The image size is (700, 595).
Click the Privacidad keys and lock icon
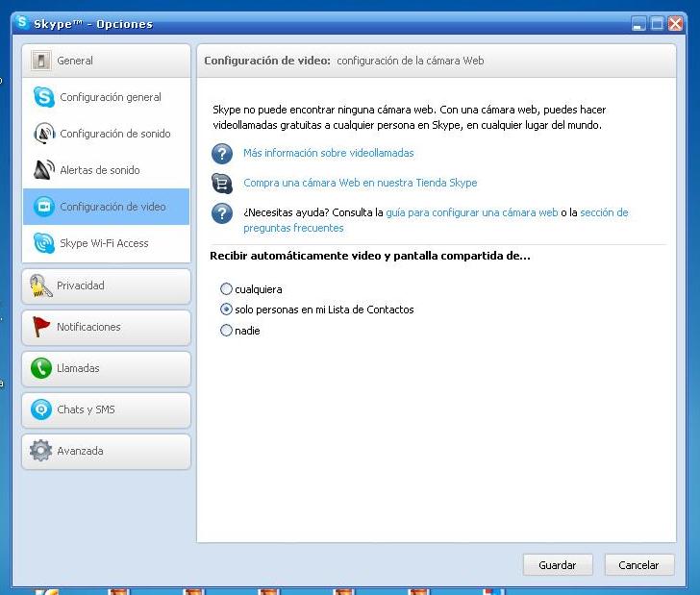coord(40,285)
